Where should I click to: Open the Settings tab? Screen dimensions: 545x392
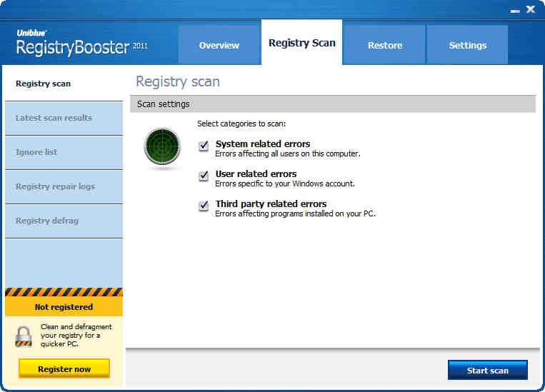[x=467, y=45]
